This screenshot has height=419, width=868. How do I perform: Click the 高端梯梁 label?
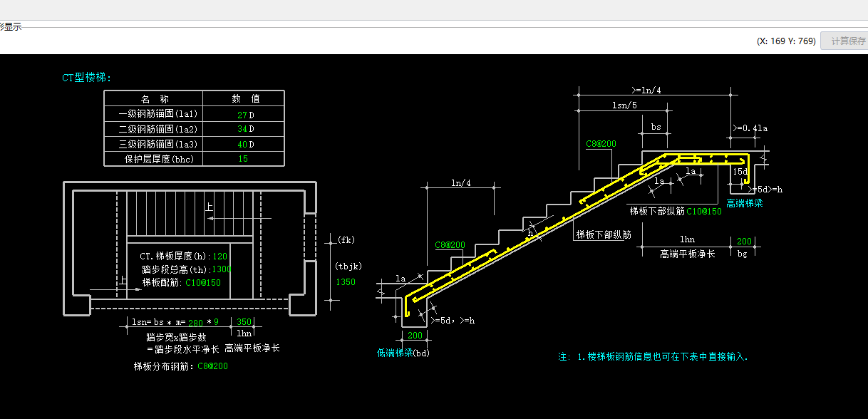coord(745,203)
